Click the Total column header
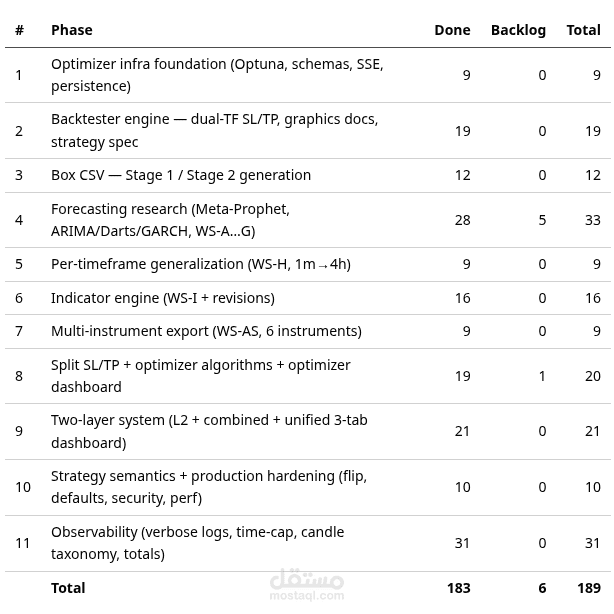614x614 pixels. coord(583,30)
